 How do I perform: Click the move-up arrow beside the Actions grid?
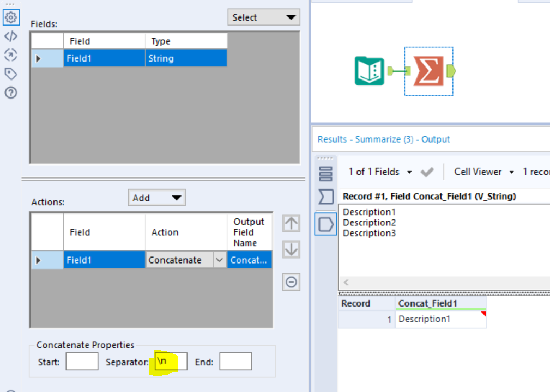[x=291, y=223]
